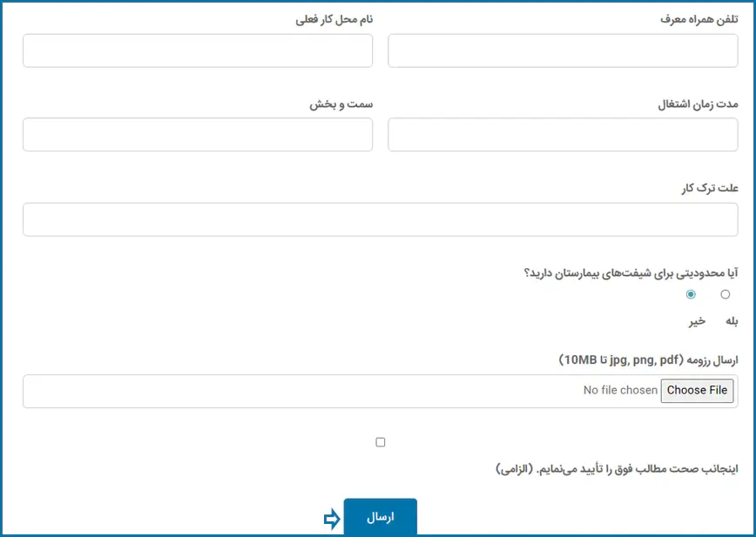Submit the form with the ارسال button
This screenshot has width=756, height=537.
coord(381,516)
